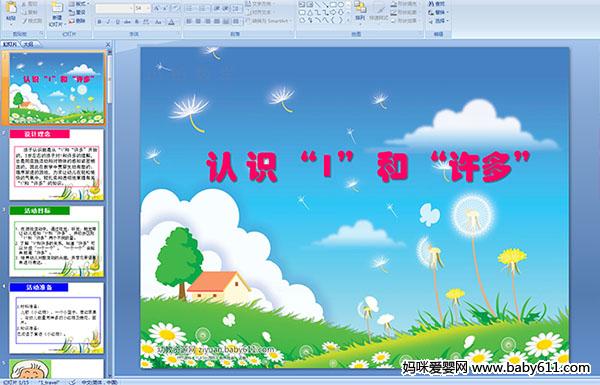Toggle text shadow formatting icon
Screen dimensions: 600x385
136,22
